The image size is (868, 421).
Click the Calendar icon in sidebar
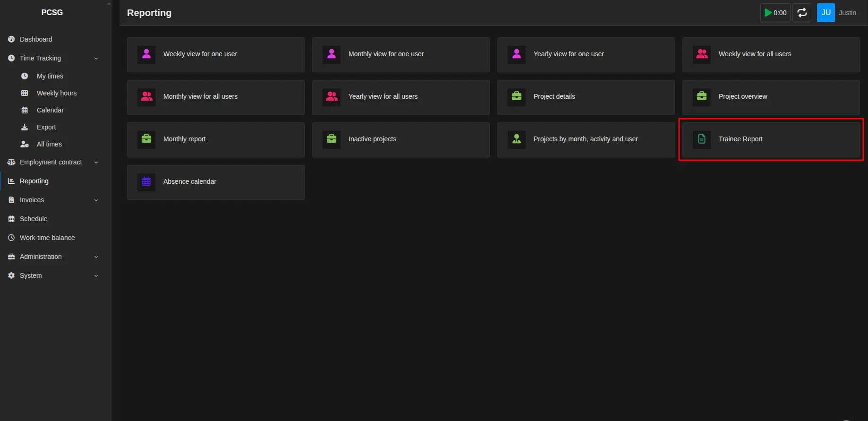coord(25,110)
